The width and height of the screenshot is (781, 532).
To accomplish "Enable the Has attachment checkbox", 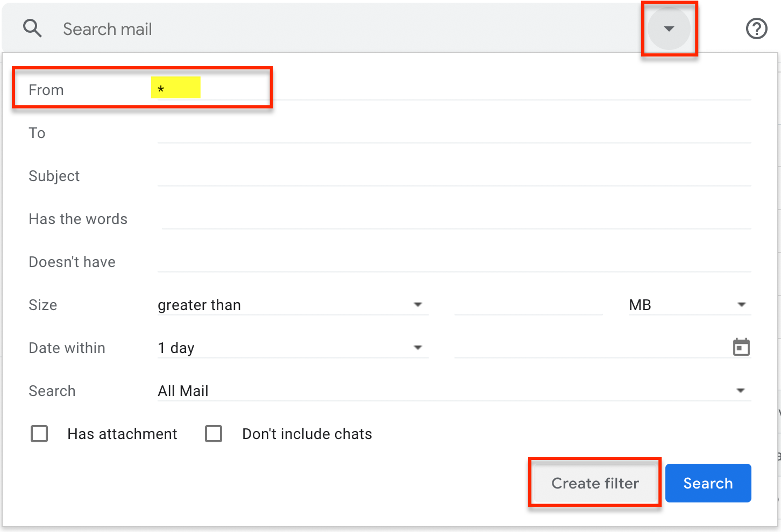I will [x=39, y=434].
